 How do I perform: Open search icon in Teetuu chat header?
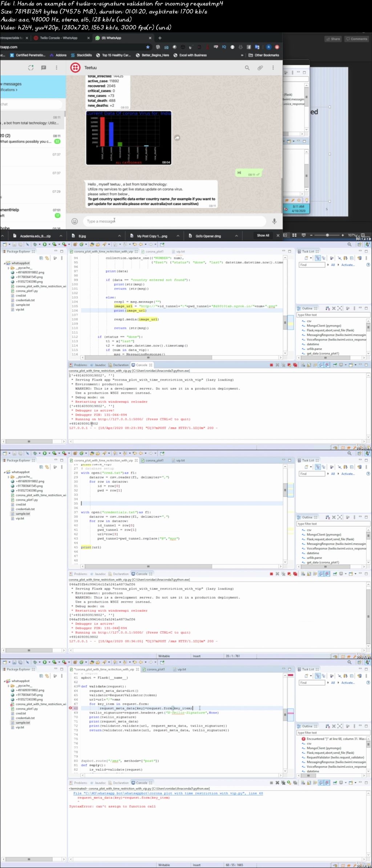[x=247, y=68]
